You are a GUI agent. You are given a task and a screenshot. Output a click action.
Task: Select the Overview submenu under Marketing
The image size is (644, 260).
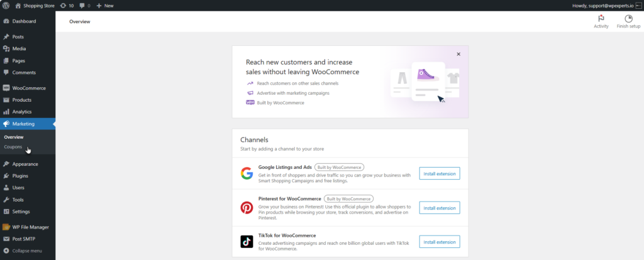point(14,138)
